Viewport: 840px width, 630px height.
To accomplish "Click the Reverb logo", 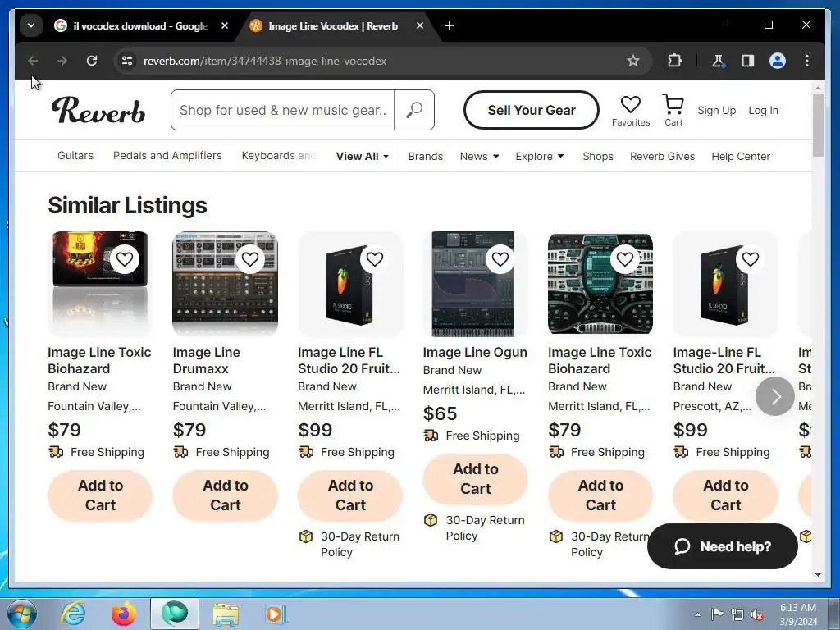I will tap(98, 110).
